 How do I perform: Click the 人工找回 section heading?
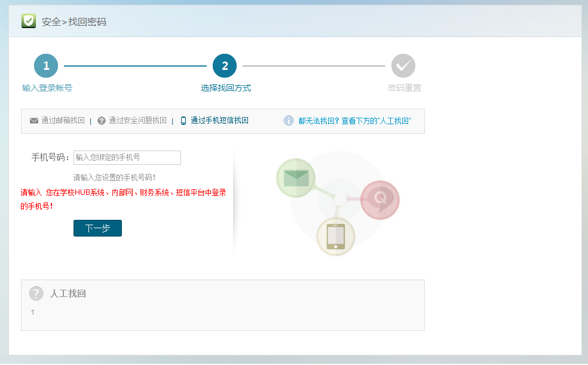(x=68, y=294)
